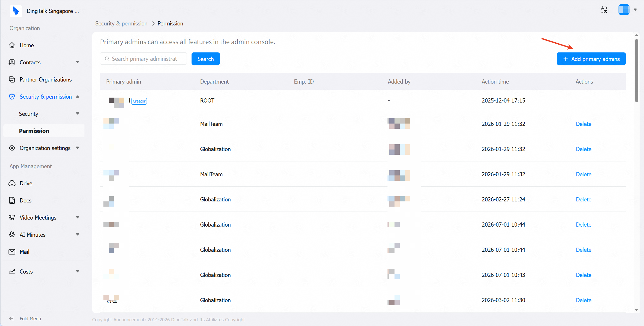Click the Drive cloud icon

[12, 183]
